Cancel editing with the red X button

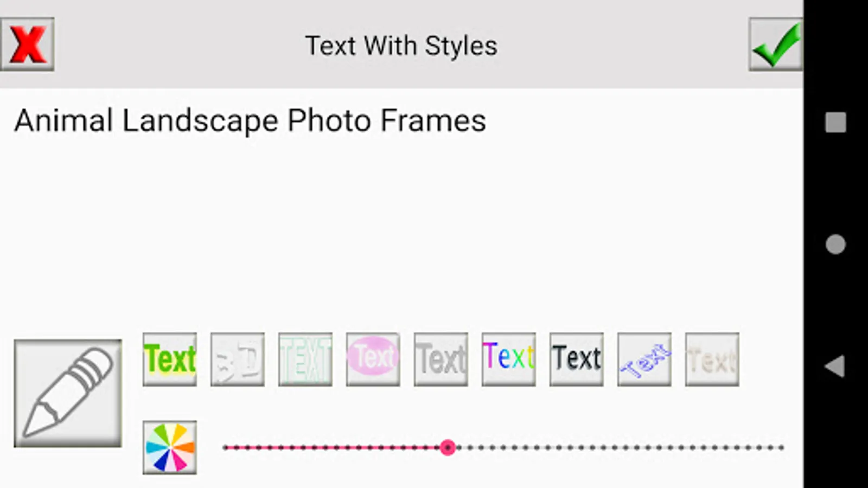click(27, 44)
